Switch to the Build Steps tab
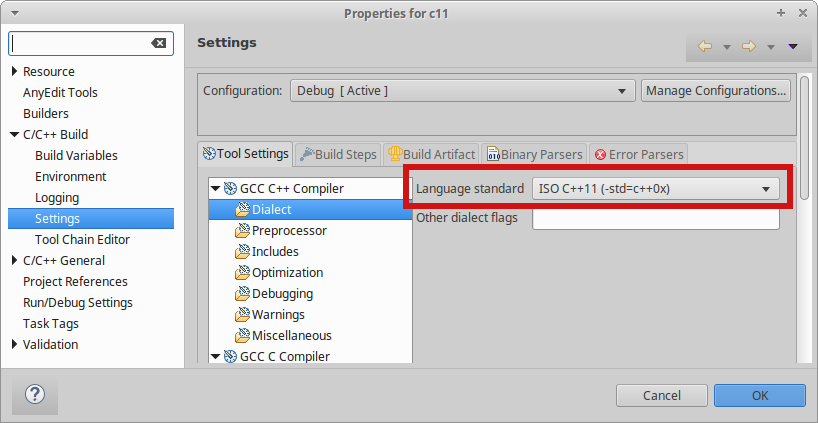This screenshot has height=423, width=818. click(x=338, y=154)
